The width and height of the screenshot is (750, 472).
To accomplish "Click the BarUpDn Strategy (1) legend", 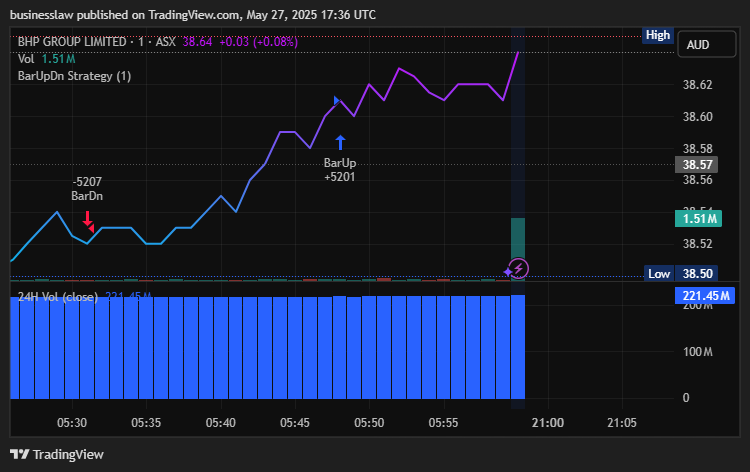I will 75,76.
